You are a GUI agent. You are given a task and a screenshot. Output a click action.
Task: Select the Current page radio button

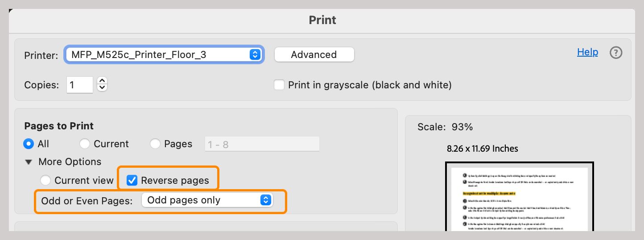pos(85,144)
